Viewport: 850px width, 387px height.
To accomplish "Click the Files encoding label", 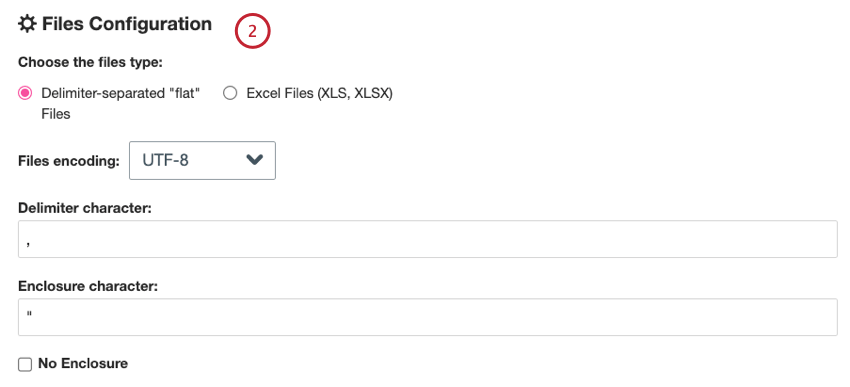I will pyautogui.click(x=69, y=162).
